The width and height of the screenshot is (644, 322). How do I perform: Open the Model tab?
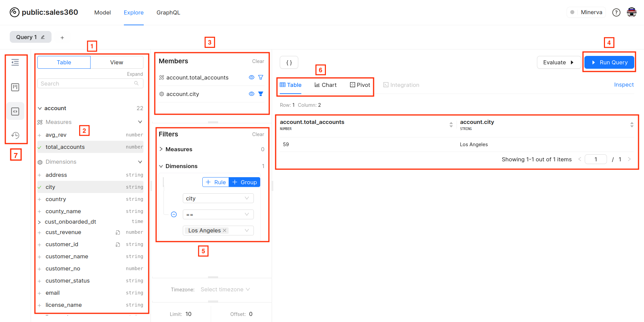(102, 12)
